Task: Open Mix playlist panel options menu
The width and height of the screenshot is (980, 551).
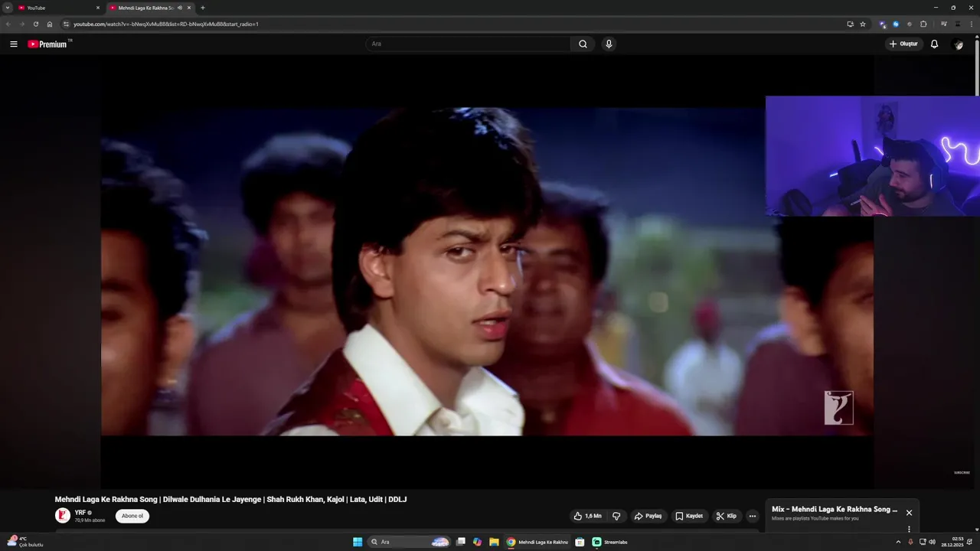Action: coord(909,529)
